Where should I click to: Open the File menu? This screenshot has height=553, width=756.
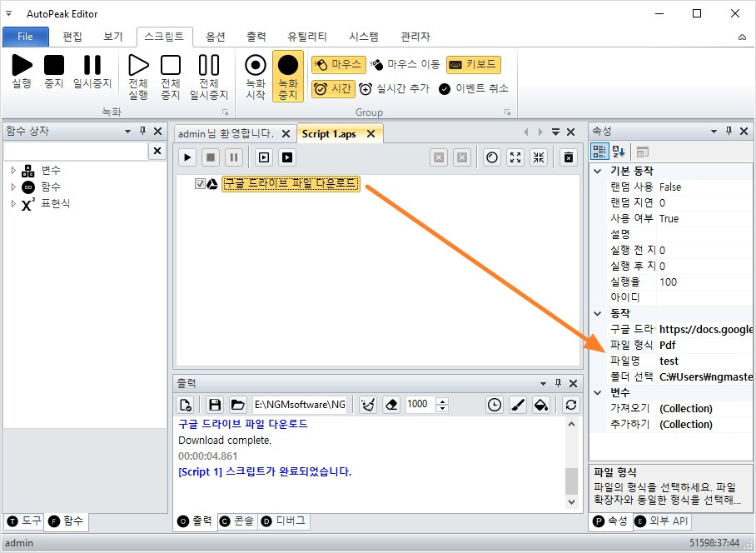26,37
